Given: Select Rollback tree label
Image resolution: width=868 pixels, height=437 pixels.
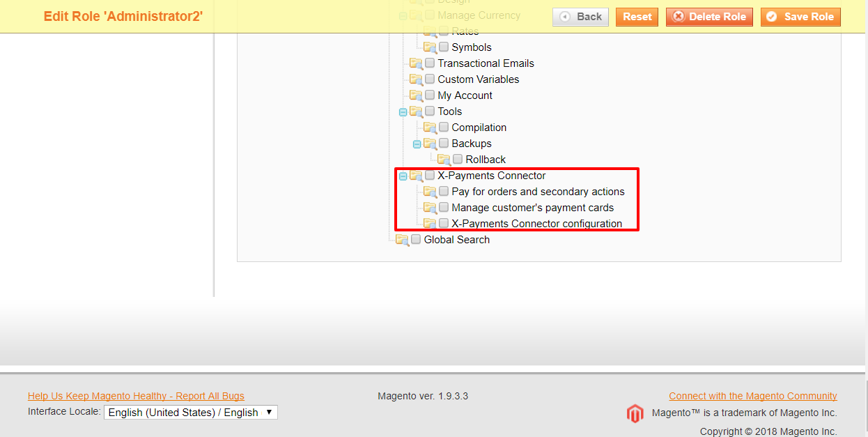Looking at the screenshot, I should [x=486, y=160].
